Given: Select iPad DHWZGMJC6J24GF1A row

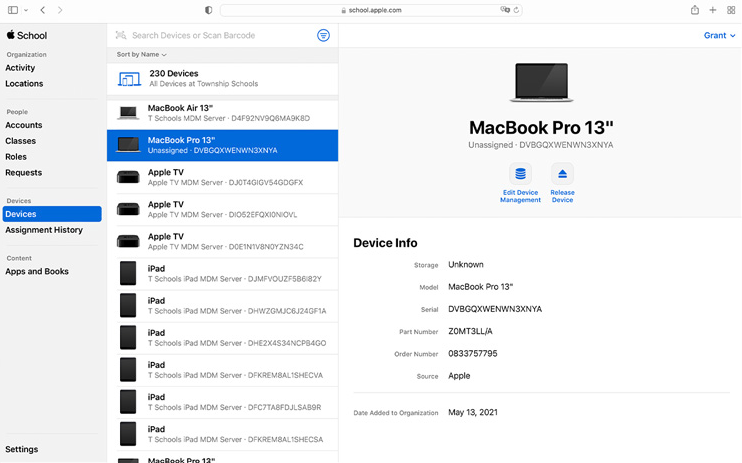Looking at the screenshot, I should click(x=222, y=306).
